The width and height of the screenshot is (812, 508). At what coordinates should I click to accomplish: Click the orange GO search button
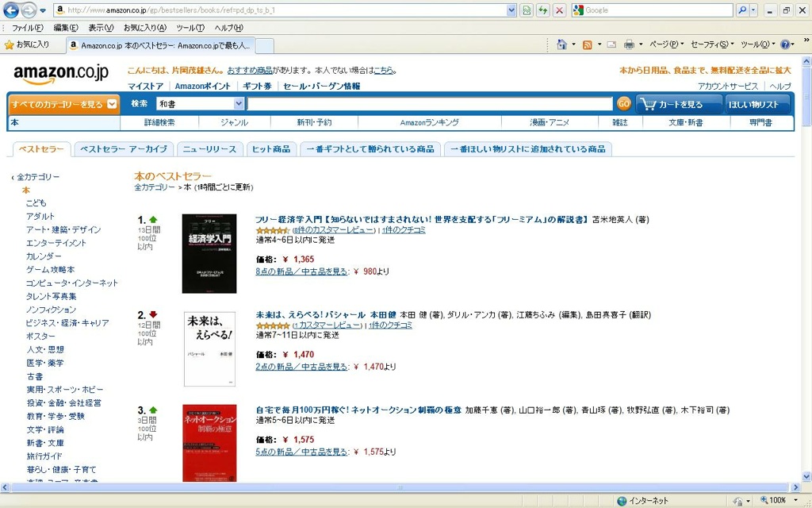(624, 104)
